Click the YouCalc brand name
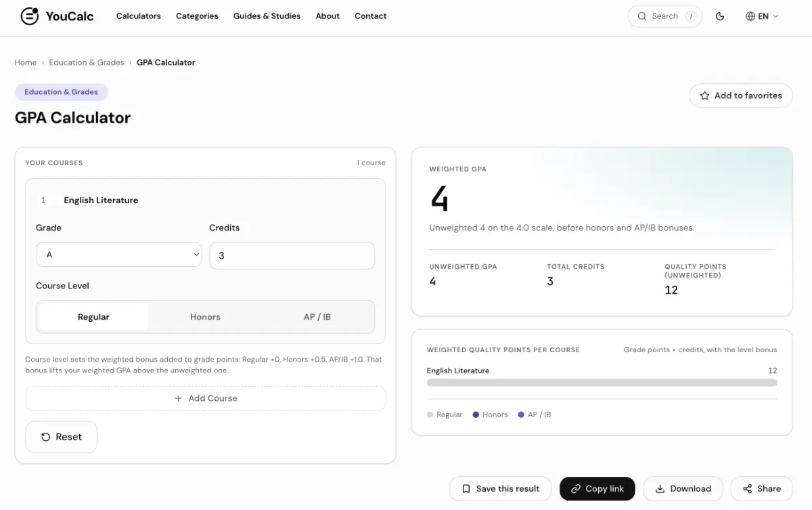This screenshot has width=812, height=510. [70, 16]
